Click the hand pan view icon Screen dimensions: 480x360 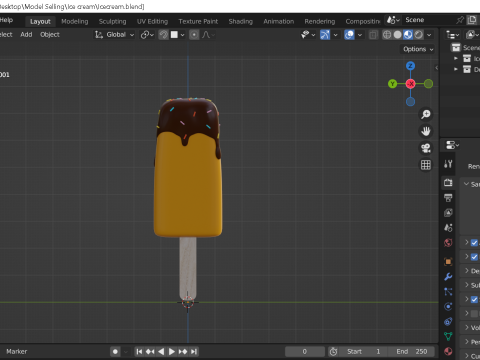click(x=426, y=131)
